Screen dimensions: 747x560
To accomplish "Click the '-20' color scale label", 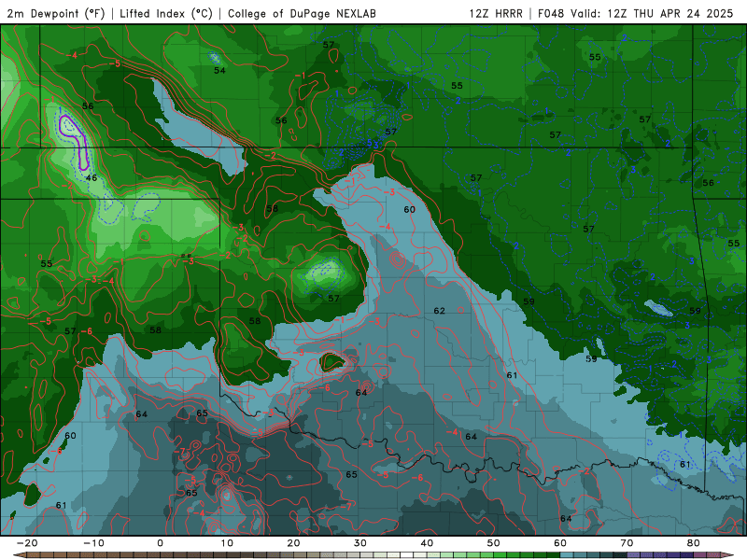I will coord(27,543).
